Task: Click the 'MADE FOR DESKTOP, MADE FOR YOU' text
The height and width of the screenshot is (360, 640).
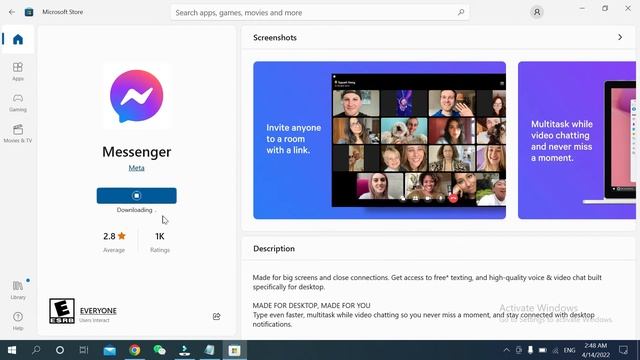Action: [311, 305]
